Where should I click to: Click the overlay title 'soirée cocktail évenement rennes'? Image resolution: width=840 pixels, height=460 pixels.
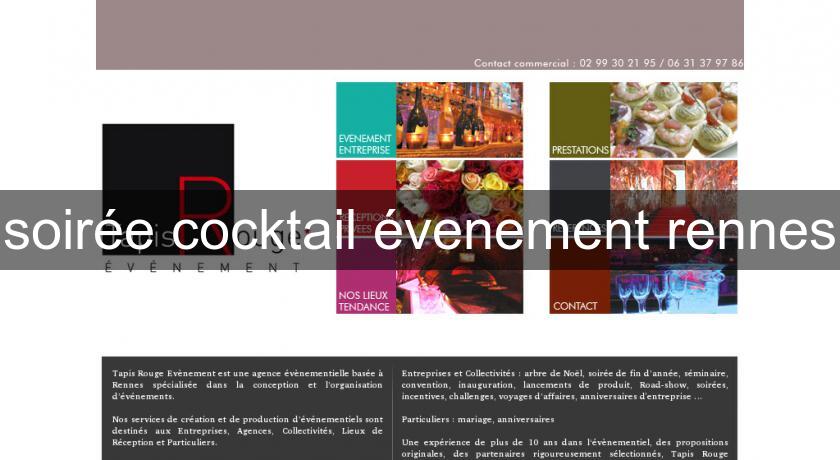click(x=419, y=230)
